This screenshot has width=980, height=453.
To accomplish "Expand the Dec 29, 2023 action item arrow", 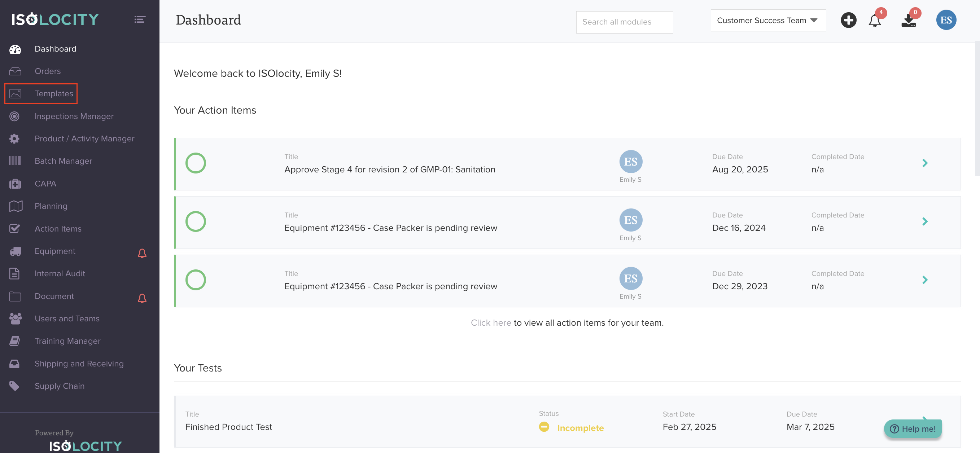I will [924, 280].
